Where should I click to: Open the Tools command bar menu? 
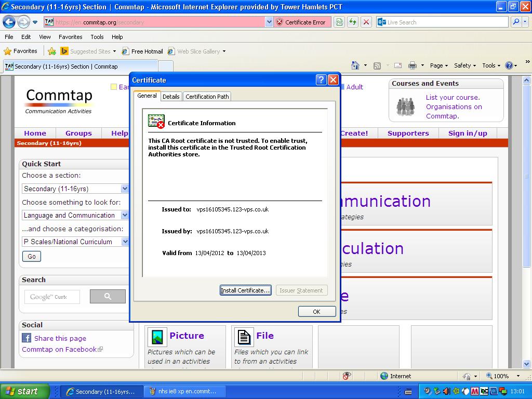491,65
